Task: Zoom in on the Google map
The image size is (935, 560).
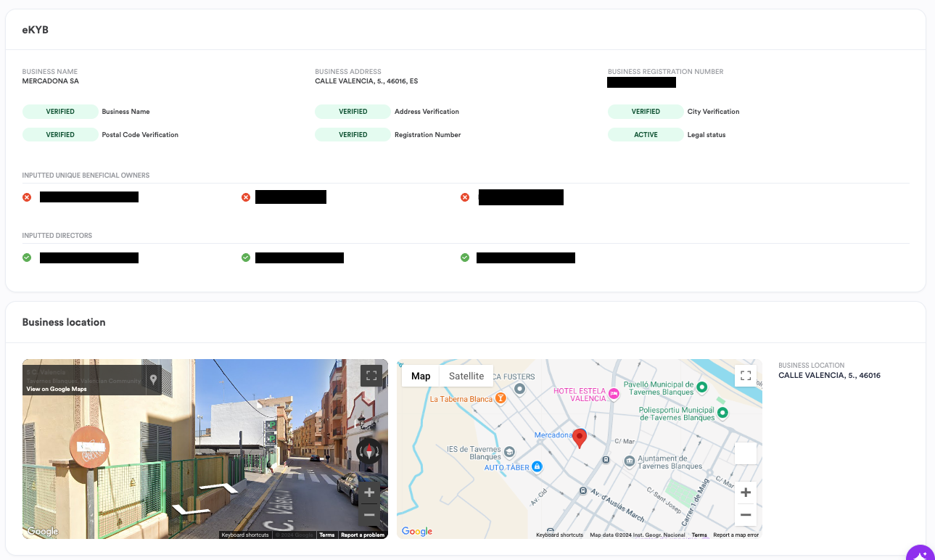Action: coord(746,493)
